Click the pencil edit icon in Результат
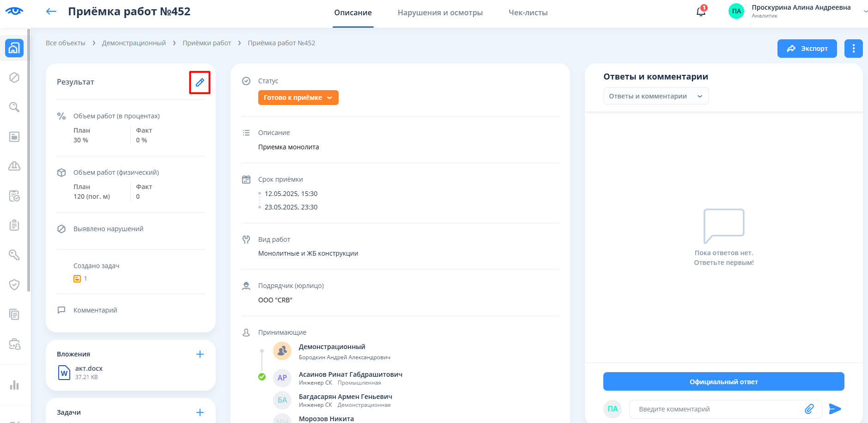 [x=200, y=82]
